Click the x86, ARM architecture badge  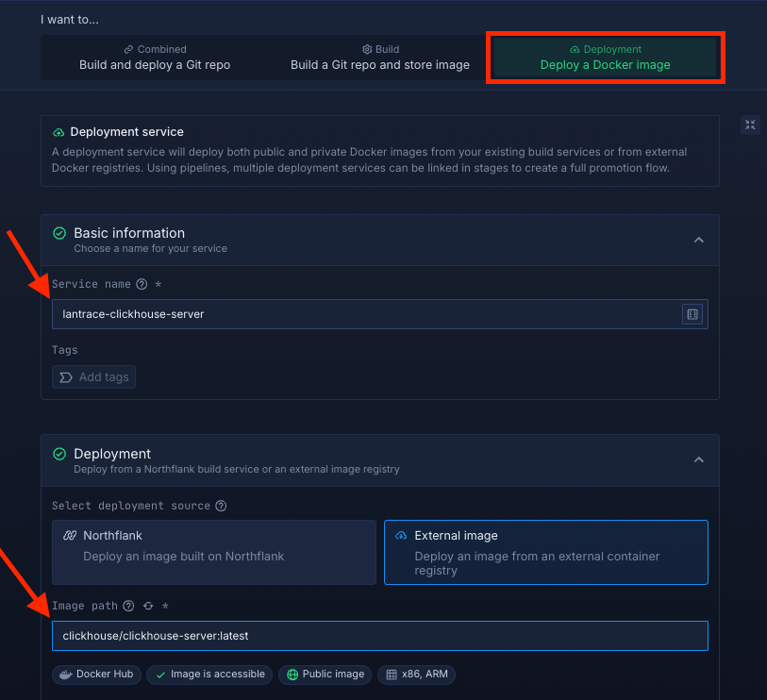417,675
